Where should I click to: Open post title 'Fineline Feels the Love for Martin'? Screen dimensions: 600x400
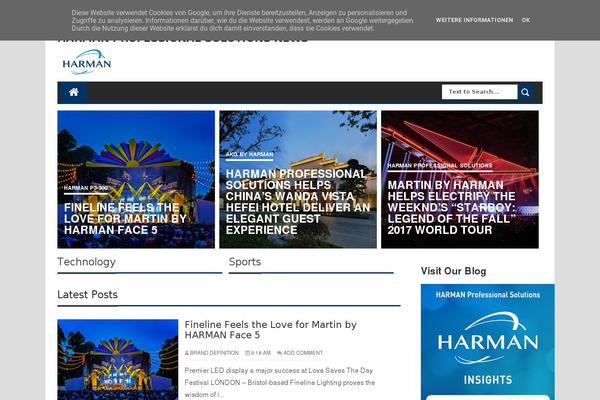click(271, 330)
